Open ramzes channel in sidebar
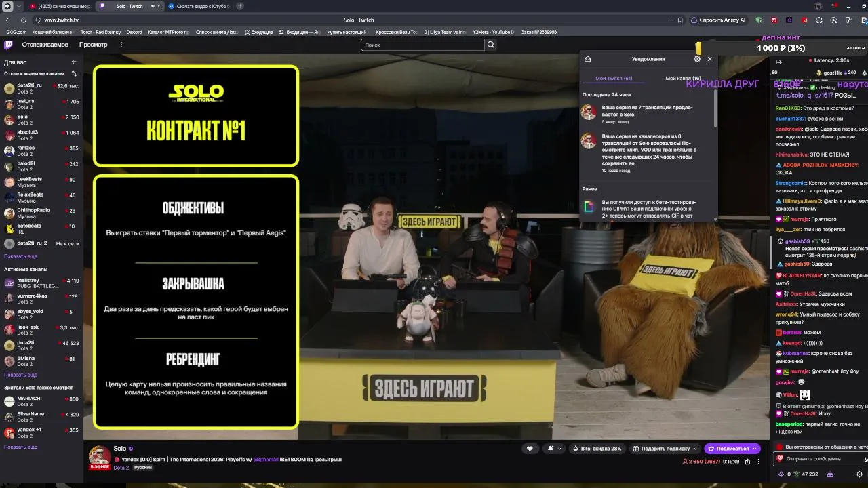Screen dimensions: 868x488 41,151
